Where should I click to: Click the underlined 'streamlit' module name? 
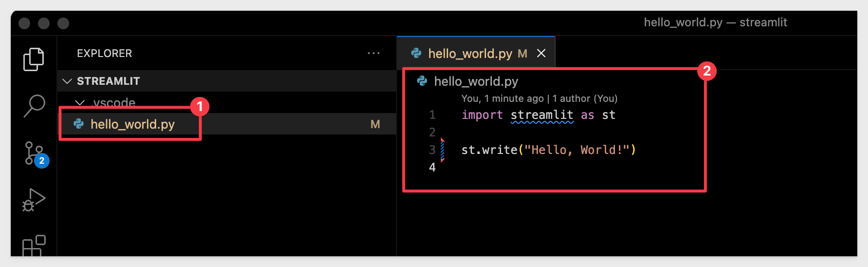coord(542,115)
